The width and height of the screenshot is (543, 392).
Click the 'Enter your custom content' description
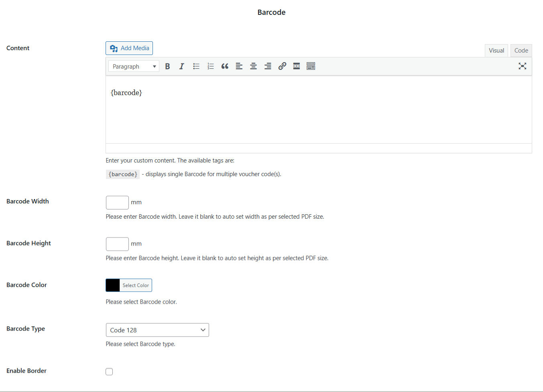[x=170, y=160]
